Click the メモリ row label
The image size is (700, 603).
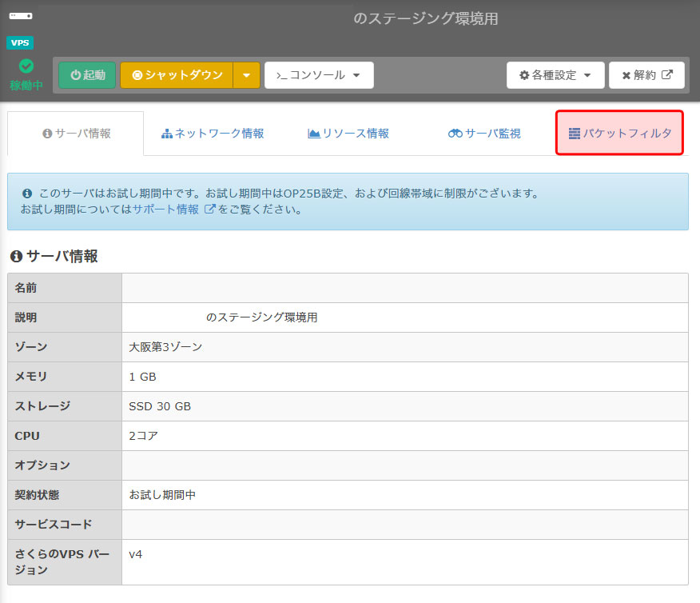(31, 377)
